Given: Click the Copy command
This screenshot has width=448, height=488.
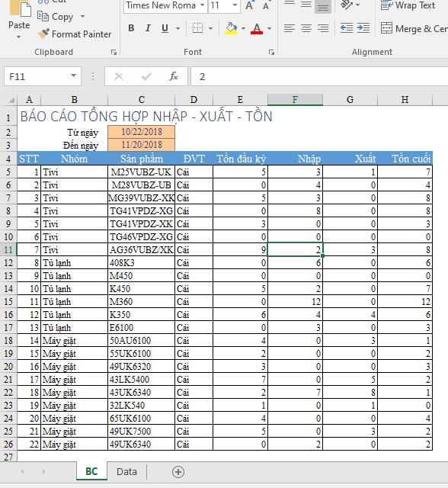Looking at the screenshot, I should pyautogui.click(x=56, y=17).
